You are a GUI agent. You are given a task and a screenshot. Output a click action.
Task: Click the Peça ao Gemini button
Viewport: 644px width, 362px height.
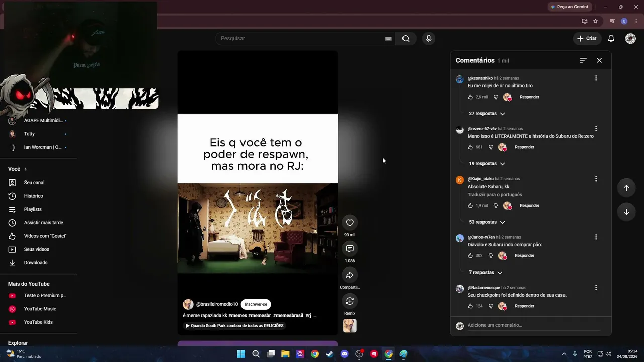tap(569, 7)
